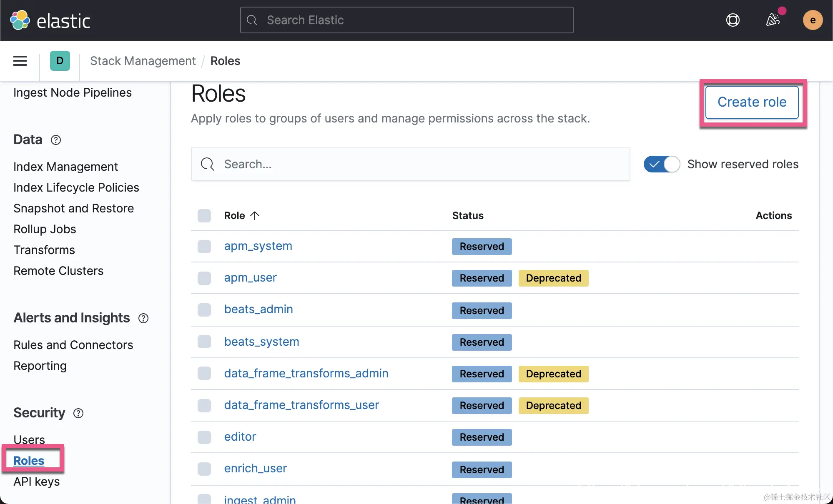Toggle Show reserved roles switch

tap(662, 164)
